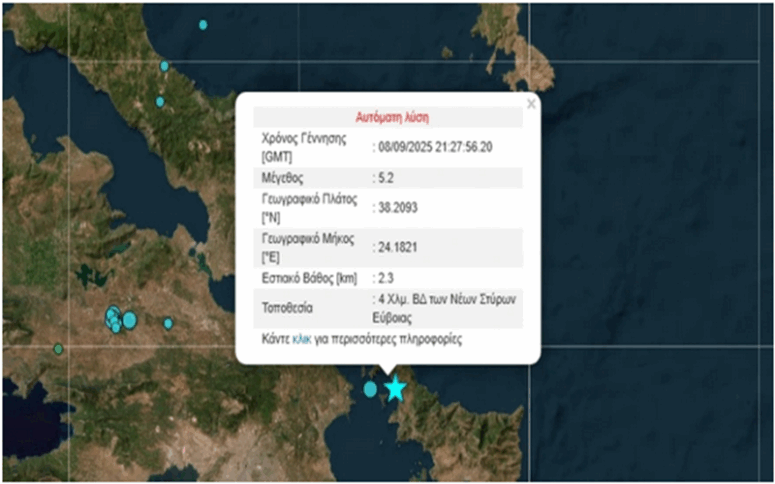Screen dimensions: 775x484
Task: Open the 'κλικ' link for more information
Action: click(302, 340)
